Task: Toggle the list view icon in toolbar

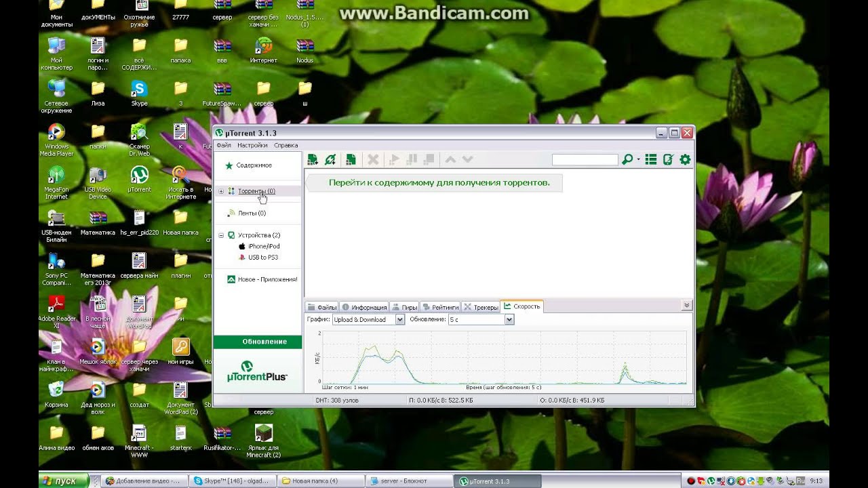Action: coord(651,160)
